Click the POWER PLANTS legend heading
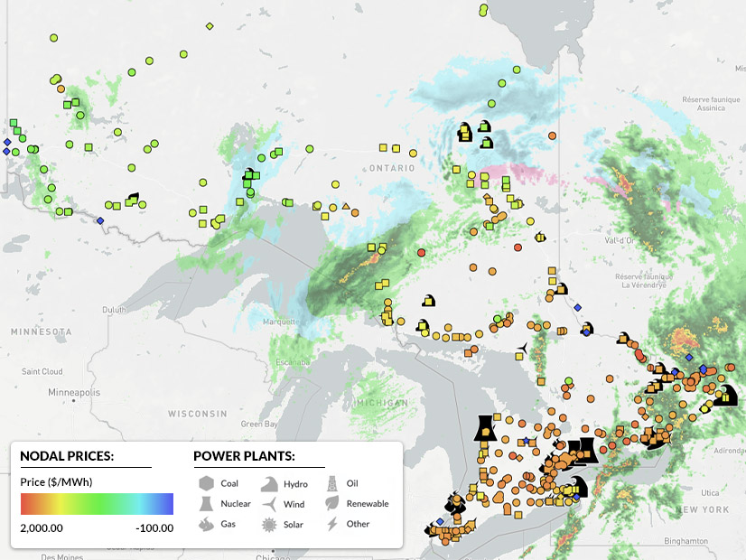This screenshot has width=746, height=560. [x=245, y=456]
